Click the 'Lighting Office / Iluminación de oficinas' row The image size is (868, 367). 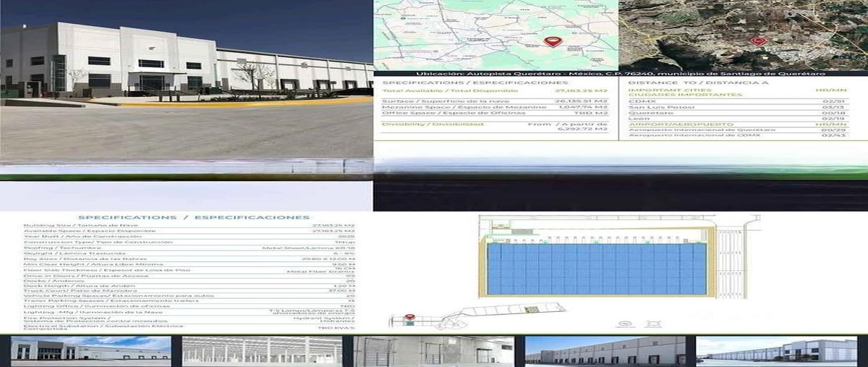click(x=190, y=306)
